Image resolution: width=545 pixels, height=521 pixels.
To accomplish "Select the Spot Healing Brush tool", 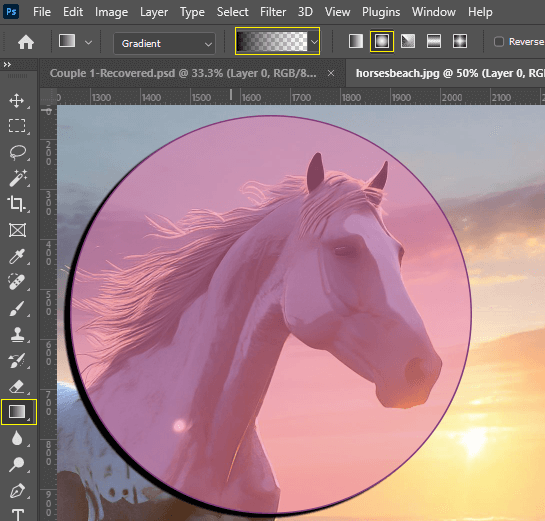I will (17, 282).
